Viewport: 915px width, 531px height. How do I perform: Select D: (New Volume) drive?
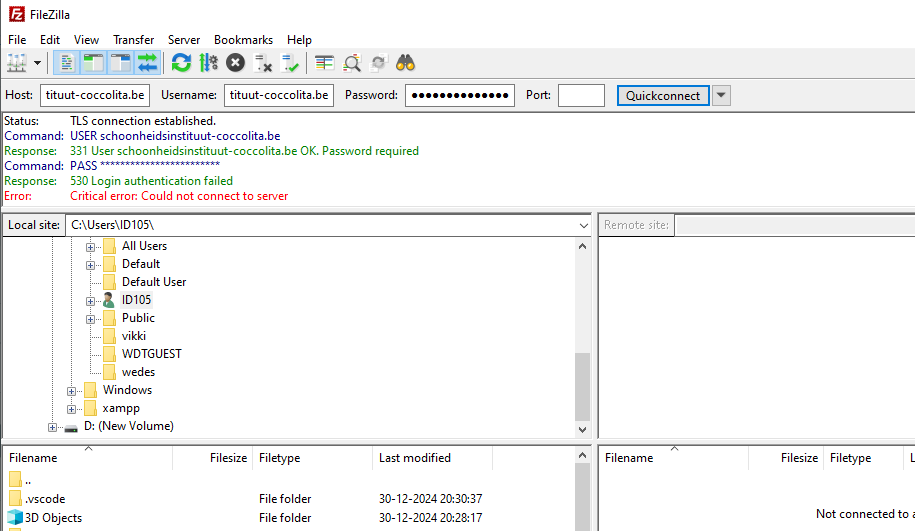click(128, 426)
